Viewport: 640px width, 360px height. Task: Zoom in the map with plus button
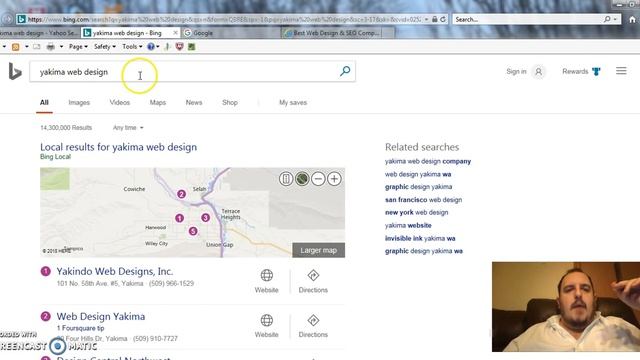point(334,179)
